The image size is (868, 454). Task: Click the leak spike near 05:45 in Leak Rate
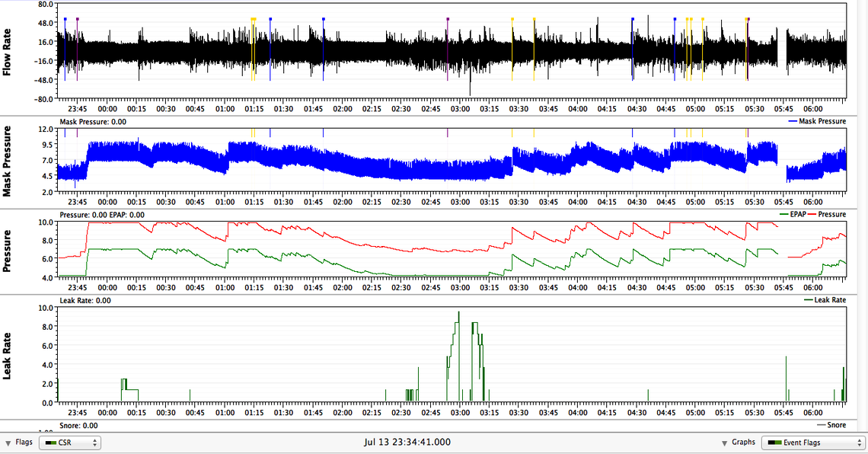pyautogui.click(x=786, y=378)
